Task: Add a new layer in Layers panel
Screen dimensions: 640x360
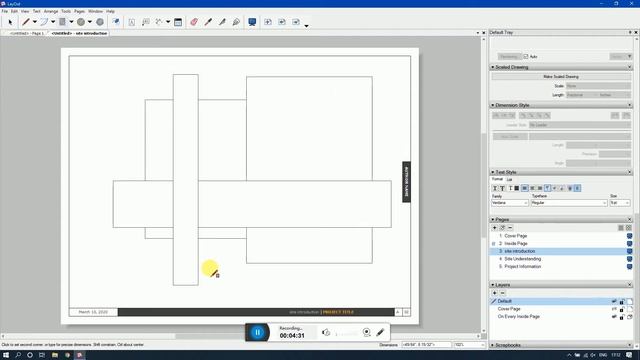Action: point(495,293)
